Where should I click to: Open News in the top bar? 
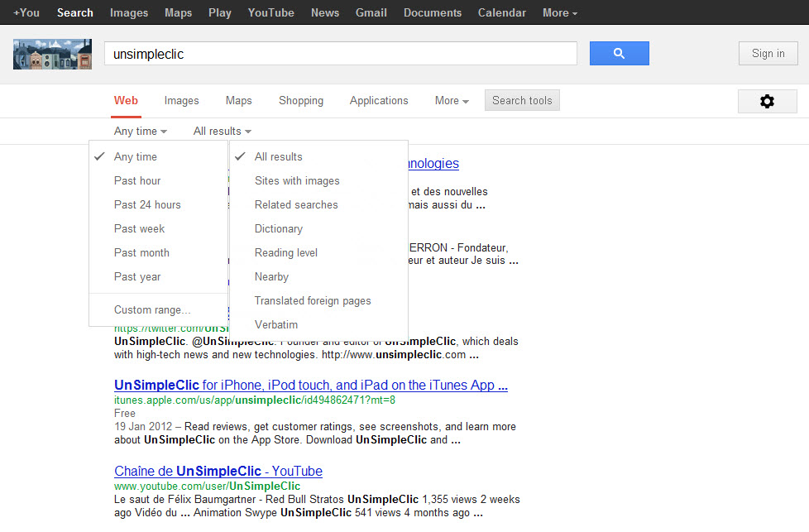[x=325, y=12]
